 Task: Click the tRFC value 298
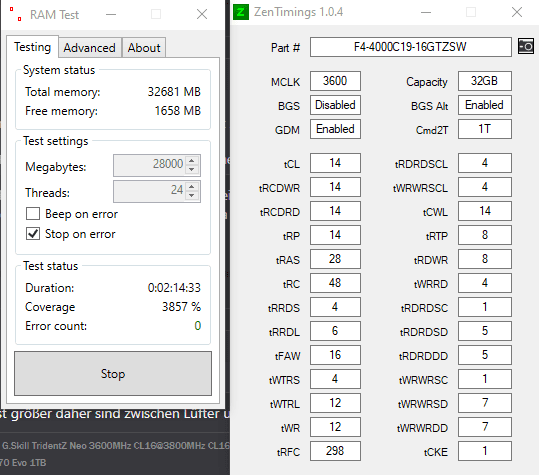335,451
